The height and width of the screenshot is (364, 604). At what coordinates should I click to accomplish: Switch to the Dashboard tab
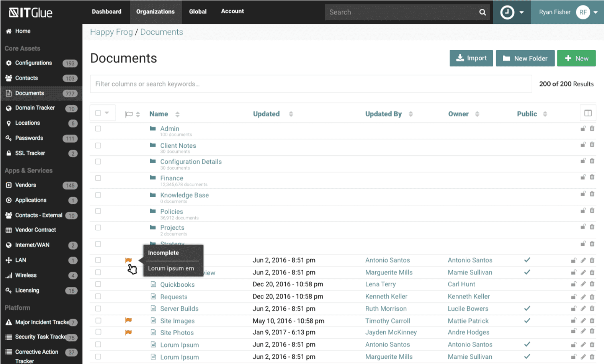coord(106,12)
